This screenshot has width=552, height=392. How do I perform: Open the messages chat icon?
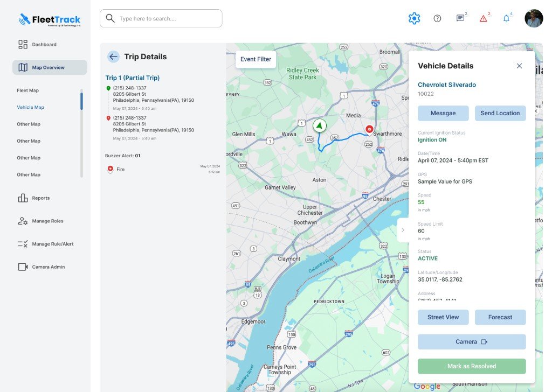[460, 18]
